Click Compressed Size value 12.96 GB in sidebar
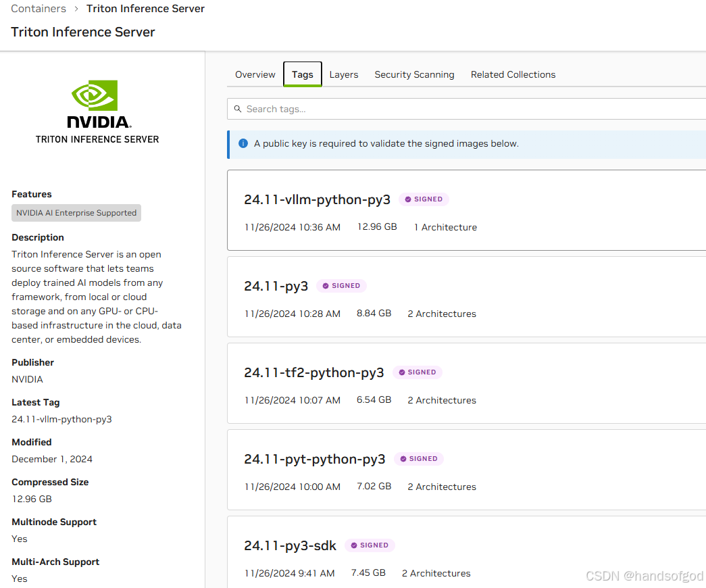The width and height of the screenshot is (706, 588). (x=32, y=499)
